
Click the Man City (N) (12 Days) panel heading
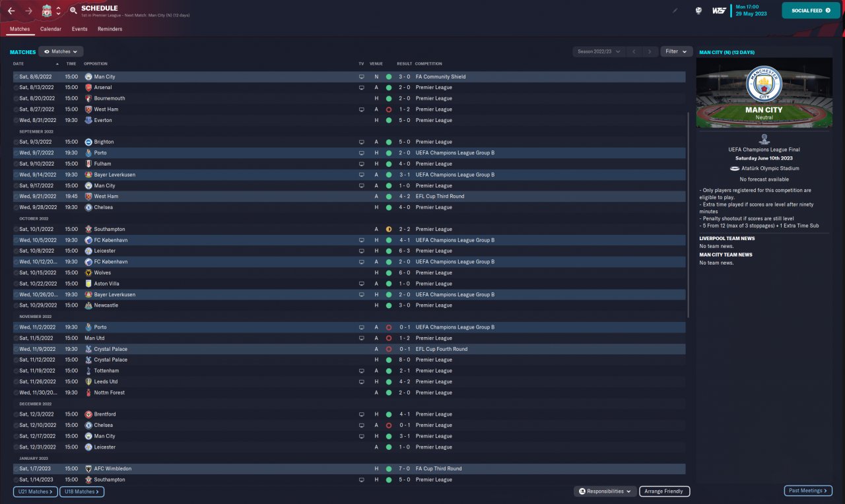pyautogui.click(x=727, y=52)
